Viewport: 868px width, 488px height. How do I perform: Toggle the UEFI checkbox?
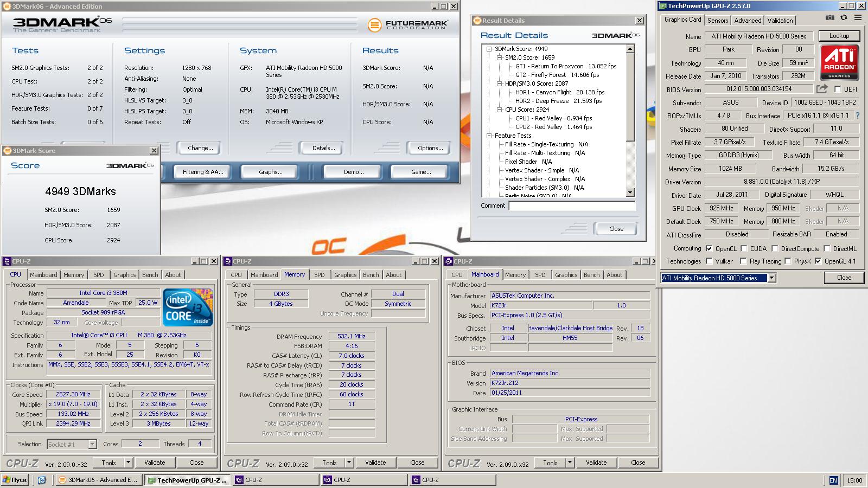[x=838, y=89]
